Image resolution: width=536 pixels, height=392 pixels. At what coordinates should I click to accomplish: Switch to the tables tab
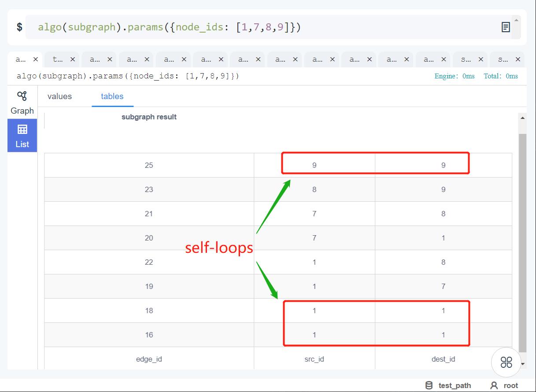(112, 96)
